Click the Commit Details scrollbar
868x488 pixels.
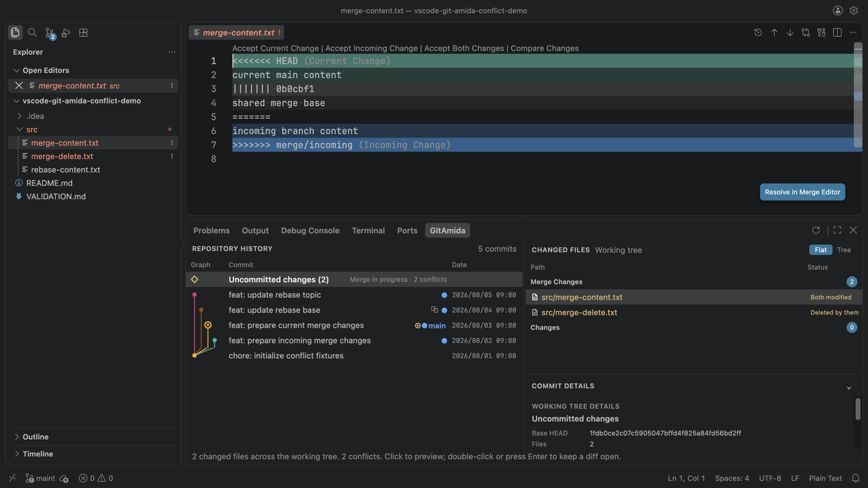click(x=858, y=409)
